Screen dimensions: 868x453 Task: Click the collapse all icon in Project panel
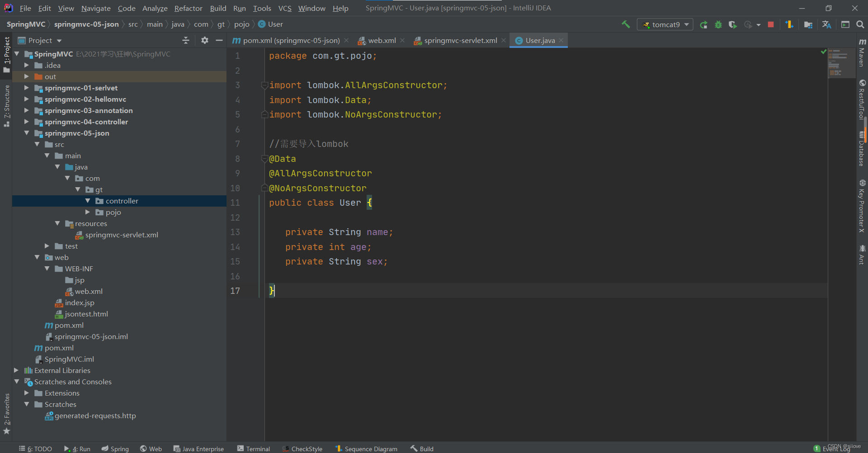click(x=186, y=40)
